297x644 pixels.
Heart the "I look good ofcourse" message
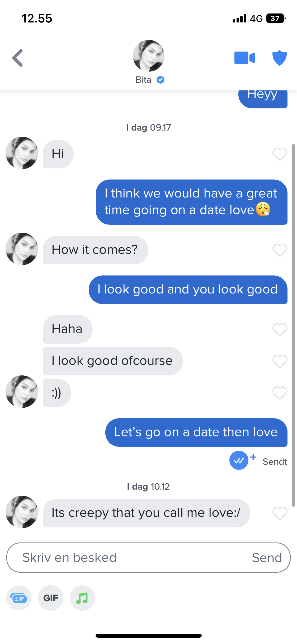click(280, 361)
